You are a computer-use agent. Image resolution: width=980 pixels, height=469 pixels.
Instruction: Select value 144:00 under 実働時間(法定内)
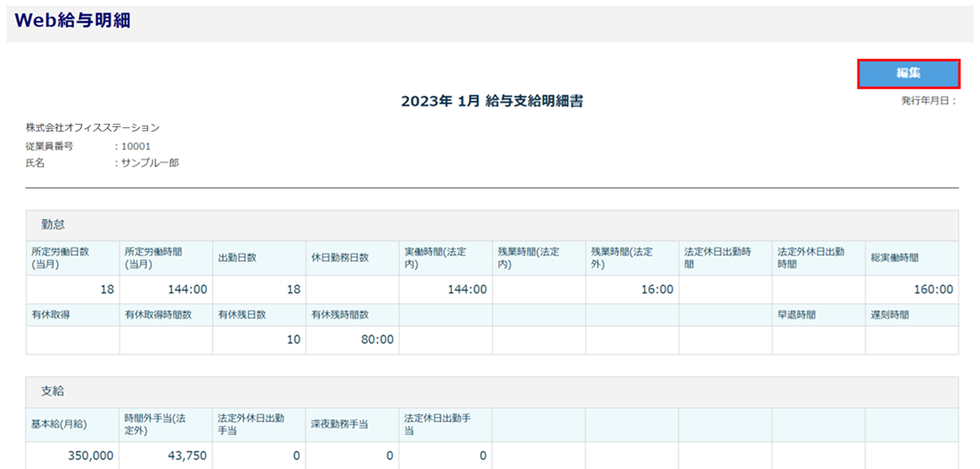click(467, 290)
